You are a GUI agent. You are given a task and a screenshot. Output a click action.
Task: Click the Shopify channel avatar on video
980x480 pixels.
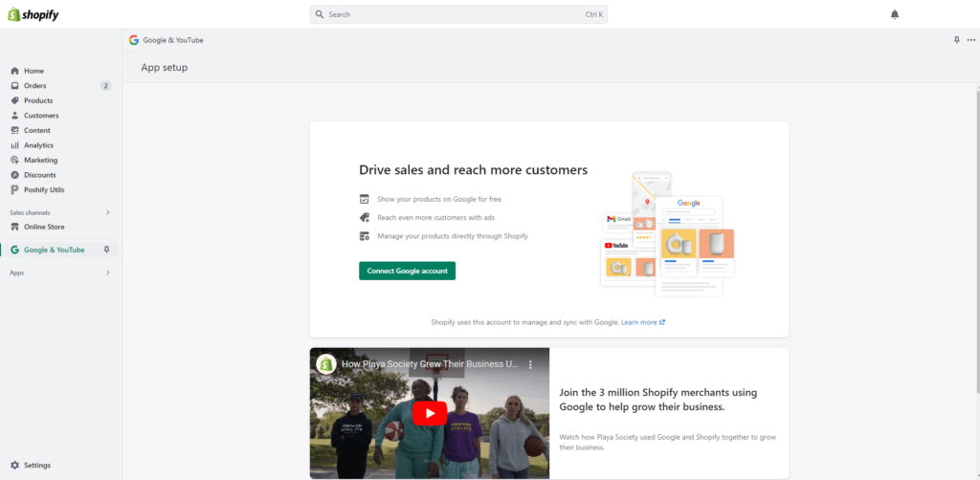click(x=326, y=364)
